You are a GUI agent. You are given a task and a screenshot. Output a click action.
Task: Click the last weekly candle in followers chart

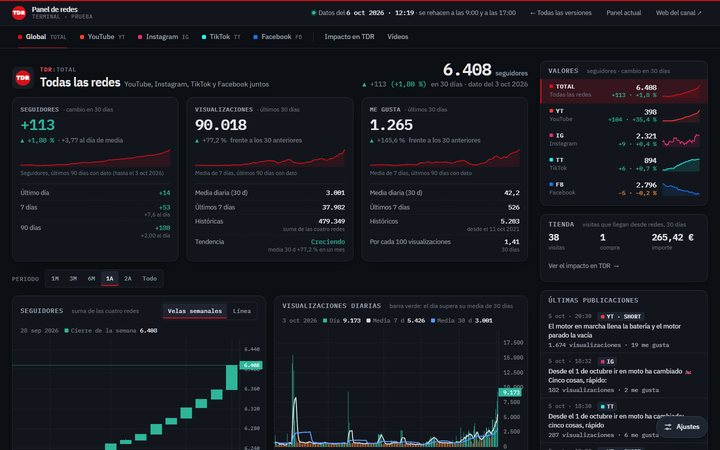point(232,377)
